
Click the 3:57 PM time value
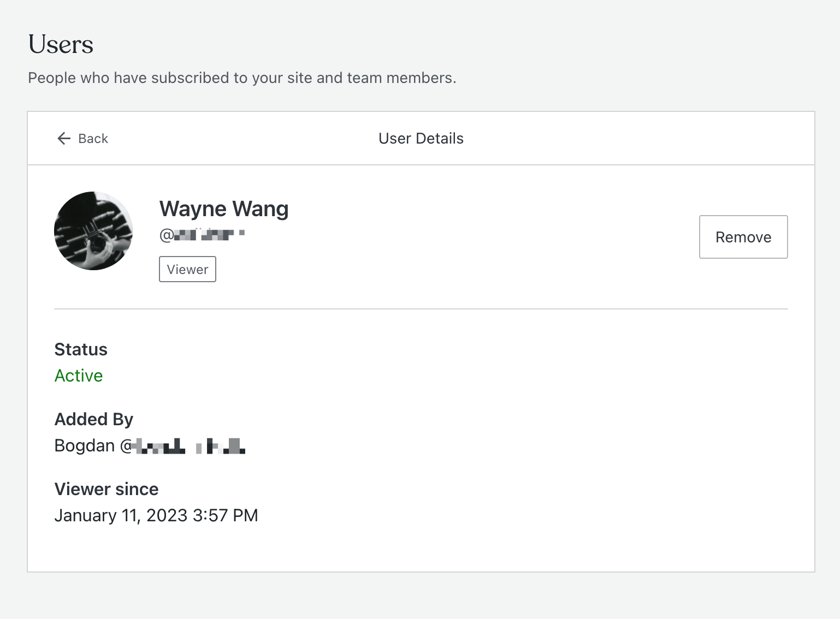coord(225,515)
